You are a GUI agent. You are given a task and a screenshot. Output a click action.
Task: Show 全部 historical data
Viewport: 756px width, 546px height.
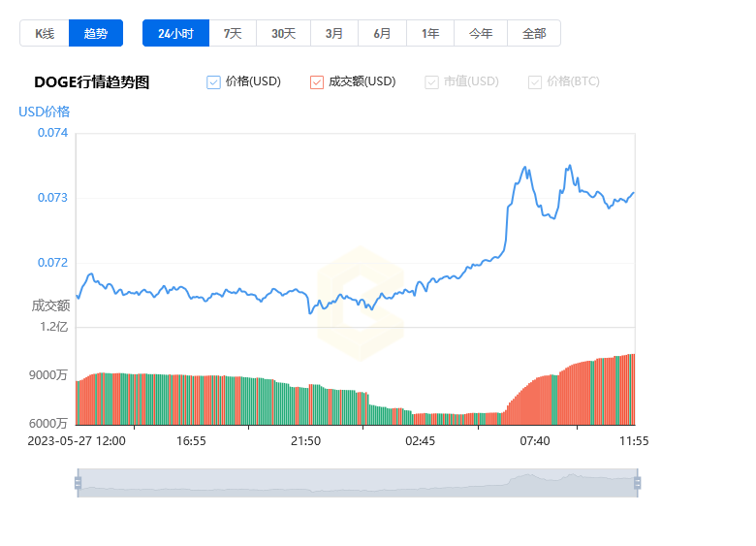pyautogui.click(x=534, y=33)
